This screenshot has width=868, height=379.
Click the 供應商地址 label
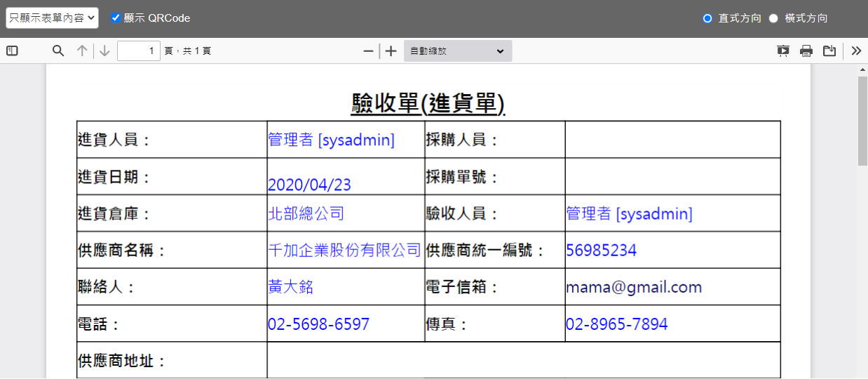pyautogui.click(x=122, y=361)
